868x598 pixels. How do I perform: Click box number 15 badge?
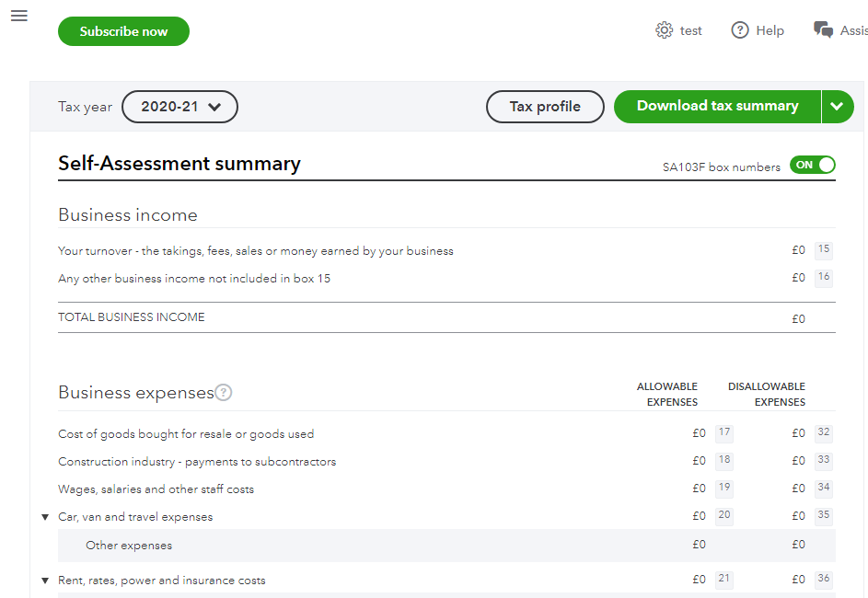click(824, 249)
